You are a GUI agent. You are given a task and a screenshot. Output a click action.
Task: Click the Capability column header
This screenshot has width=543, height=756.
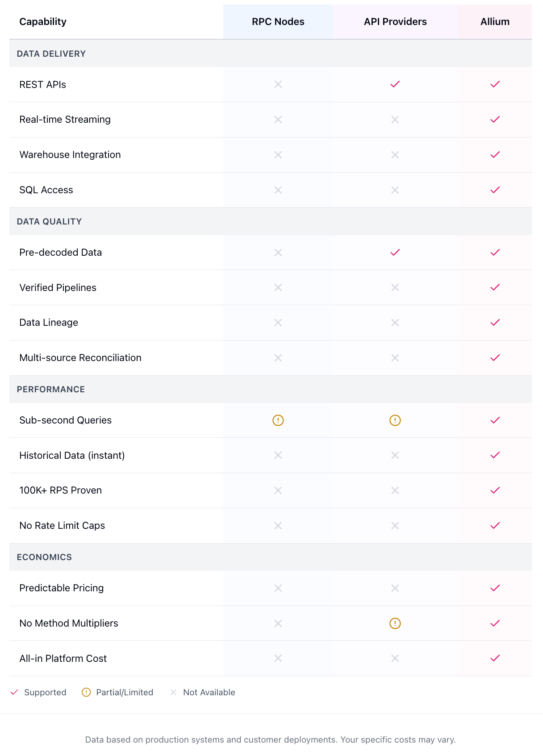coord(43,22)
